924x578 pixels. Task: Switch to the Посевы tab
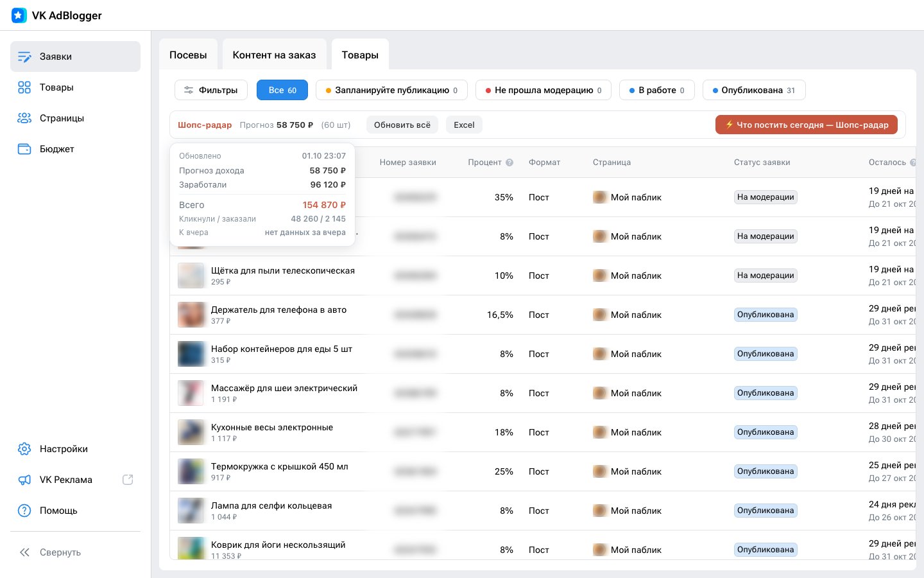188,55
